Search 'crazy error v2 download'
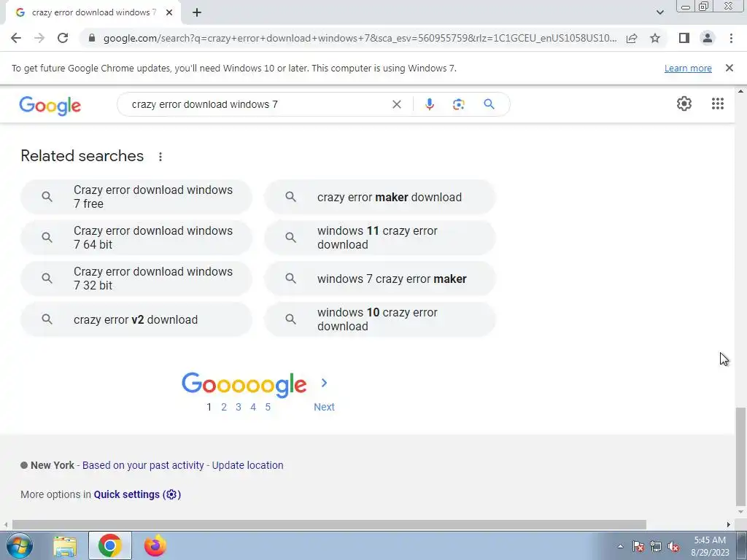The height and width of the screenshot is (560, 747). [x=136, y=319]
